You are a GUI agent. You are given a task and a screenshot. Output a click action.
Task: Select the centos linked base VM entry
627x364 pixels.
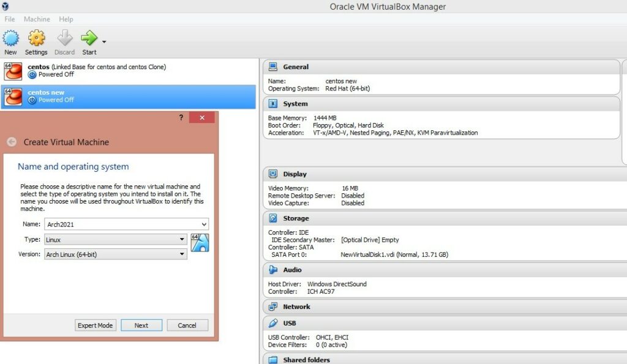click(x=129, y=71)
